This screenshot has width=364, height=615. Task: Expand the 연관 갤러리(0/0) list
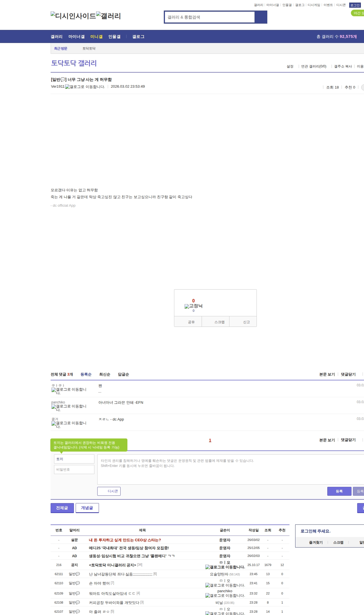pos(314,66)
